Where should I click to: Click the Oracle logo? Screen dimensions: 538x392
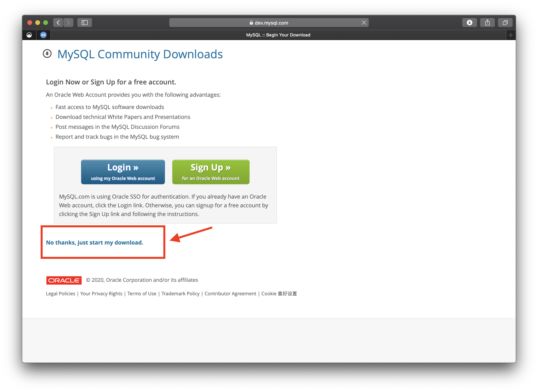[64, 280]
